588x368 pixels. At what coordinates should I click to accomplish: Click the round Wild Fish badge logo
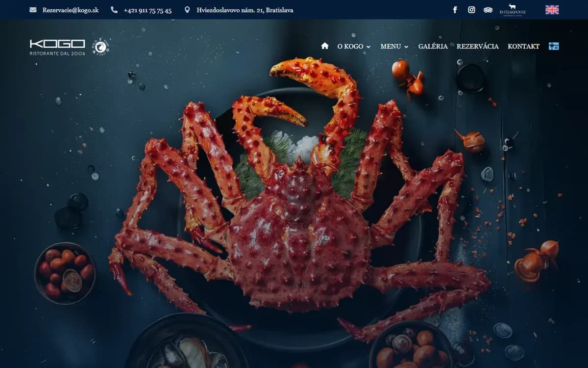coord(101,47)
